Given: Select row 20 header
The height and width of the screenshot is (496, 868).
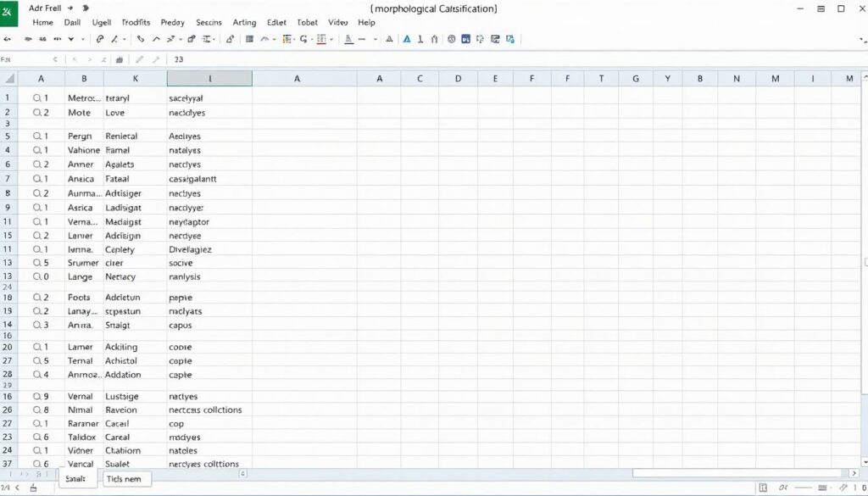Looking at the screenshot, I should point(8,347).
